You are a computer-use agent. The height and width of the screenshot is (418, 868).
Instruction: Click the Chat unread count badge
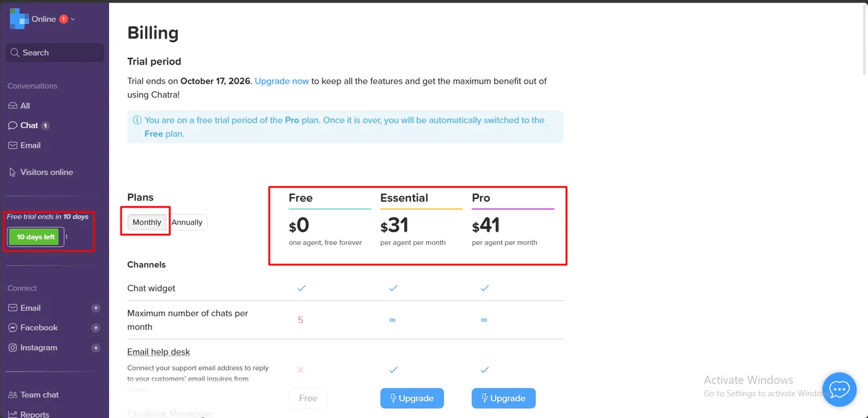tap(45, 125)
